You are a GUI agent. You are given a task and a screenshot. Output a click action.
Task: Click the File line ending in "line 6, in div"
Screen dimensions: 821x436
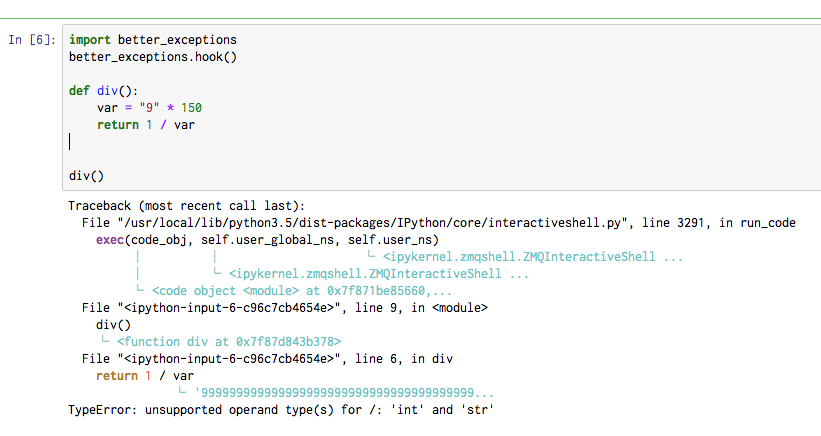(x=268, y=359)
